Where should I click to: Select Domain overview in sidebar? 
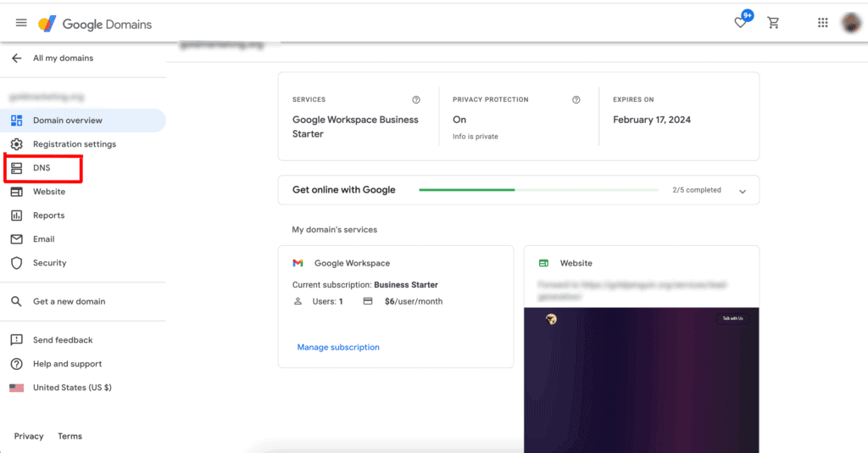[x=83, y=120]
